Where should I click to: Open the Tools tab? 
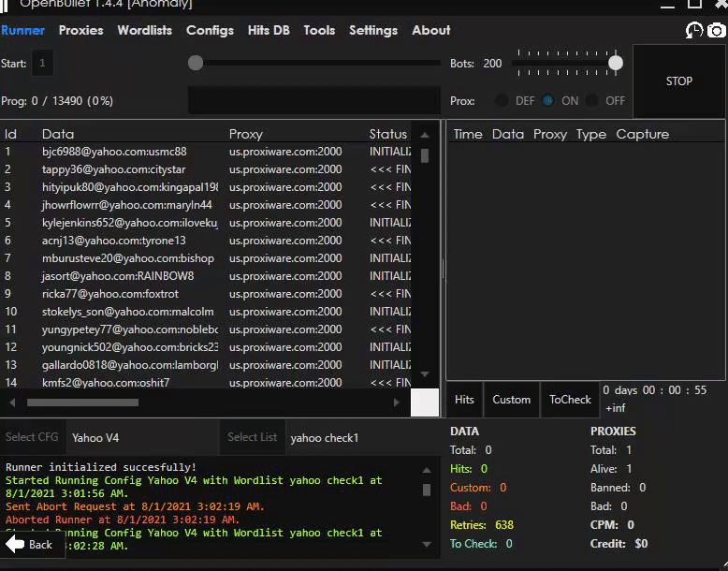tap(319, 30)
